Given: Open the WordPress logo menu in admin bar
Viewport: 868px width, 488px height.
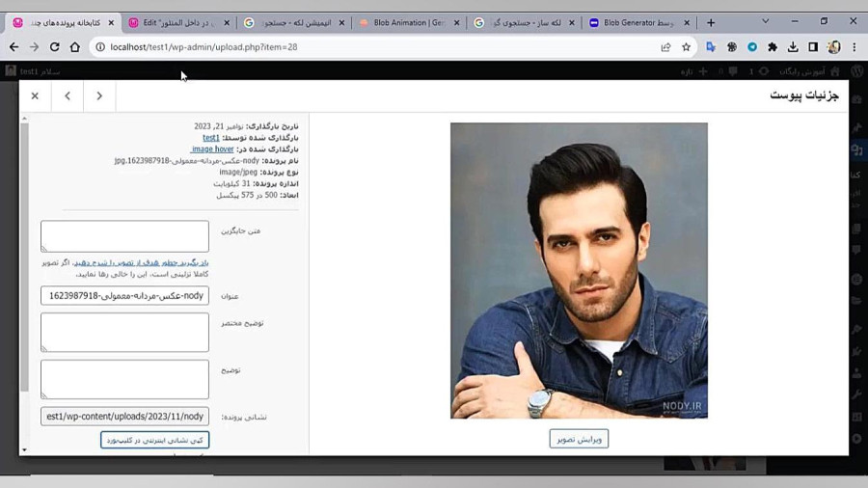Looking at the screenshot, I should [x=857, y=70].
